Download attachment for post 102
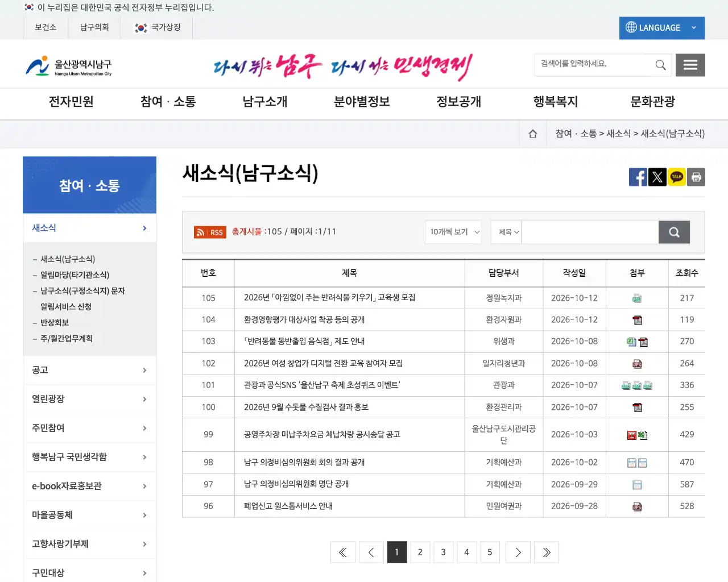Screen dimensions: 728x582 click(637, 364)
